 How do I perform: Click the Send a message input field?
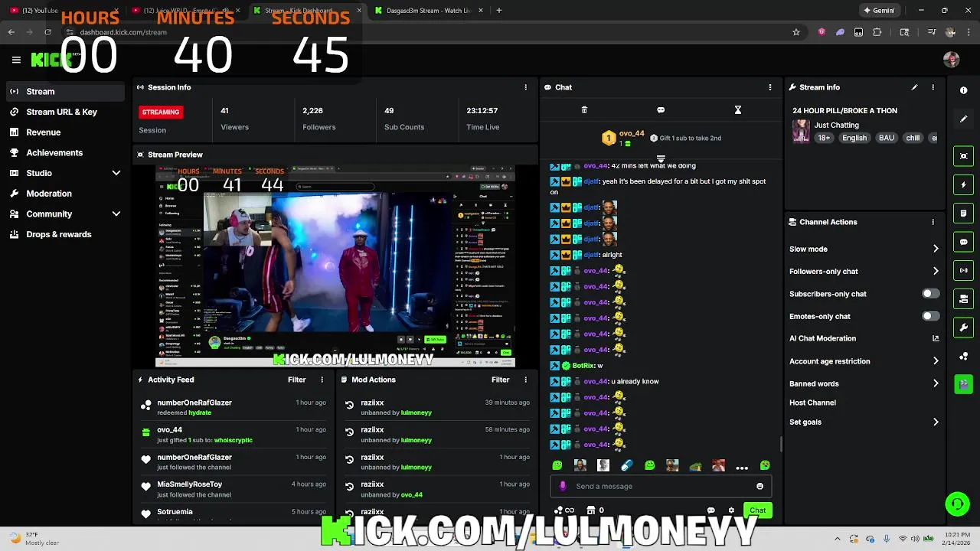tap(660, 486)
